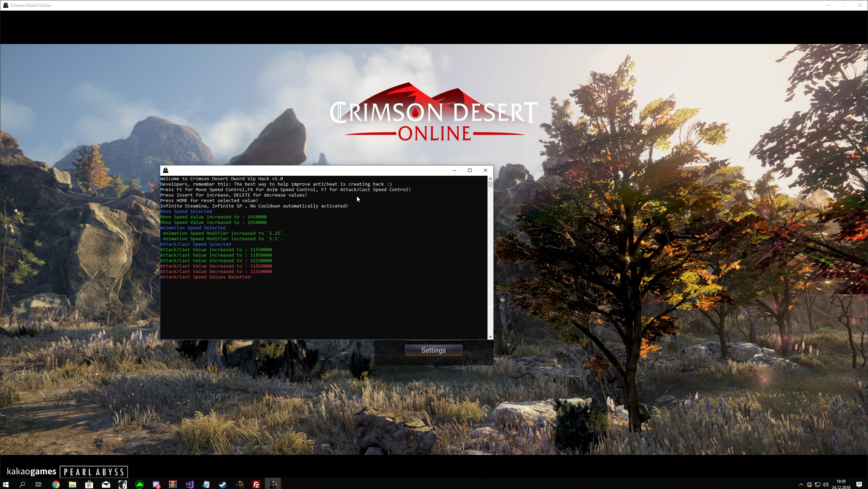Click the "Crimson Desert Online" window title text
Viewport: 868px width, 489px height.
tap(31, 5)
